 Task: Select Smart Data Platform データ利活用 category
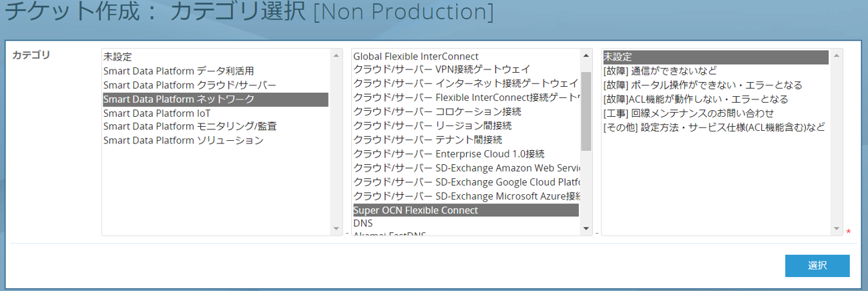click(x=178, y=71)
